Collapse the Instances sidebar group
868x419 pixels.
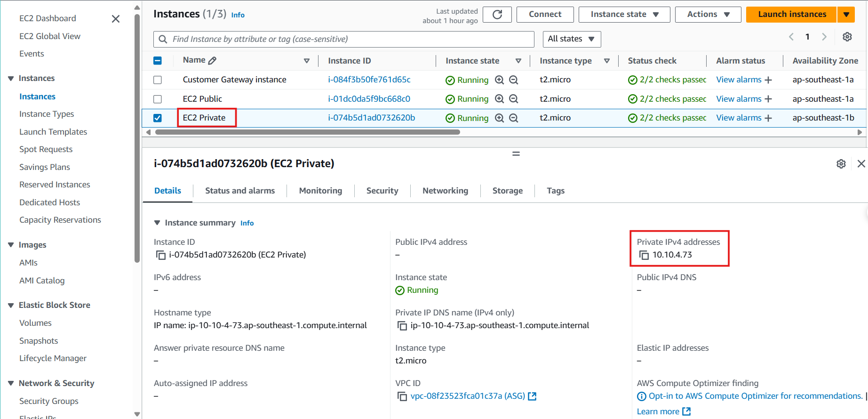11,78
